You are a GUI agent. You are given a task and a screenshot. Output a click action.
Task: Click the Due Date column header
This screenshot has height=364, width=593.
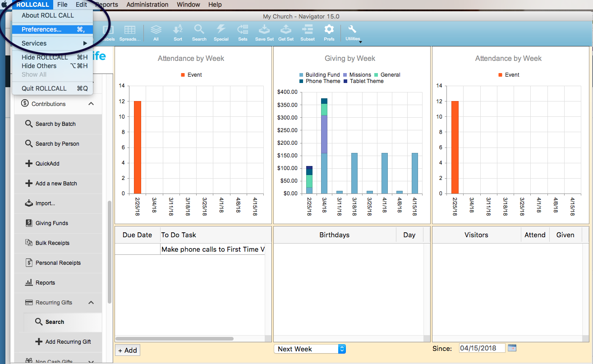point(137,235)
